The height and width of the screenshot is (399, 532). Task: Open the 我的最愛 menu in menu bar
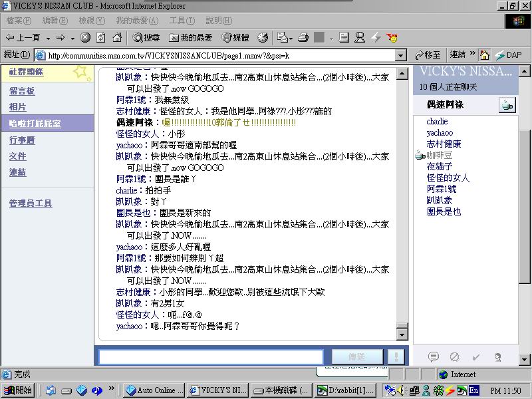point(136,21)
